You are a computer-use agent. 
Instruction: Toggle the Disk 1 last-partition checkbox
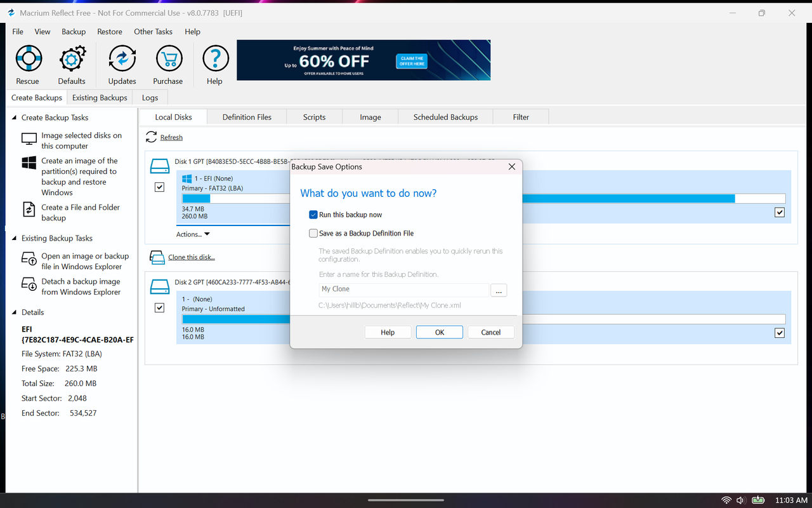click(780, 213)
